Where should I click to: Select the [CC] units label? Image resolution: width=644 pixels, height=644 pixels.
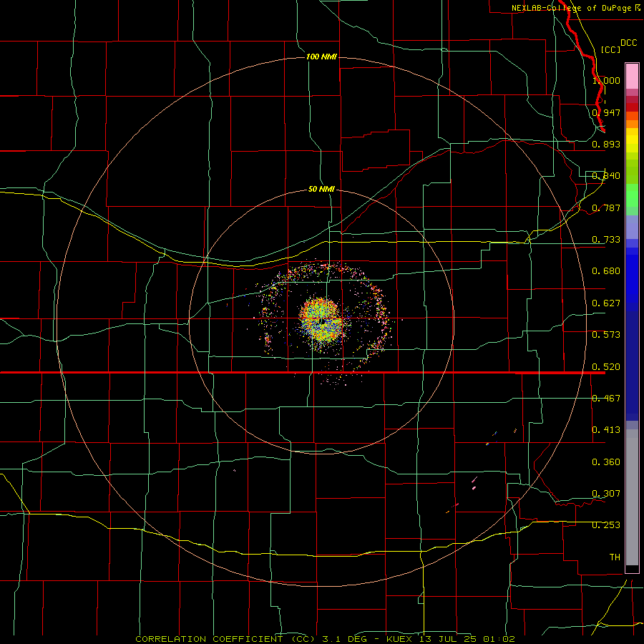[x=610, y=49]
